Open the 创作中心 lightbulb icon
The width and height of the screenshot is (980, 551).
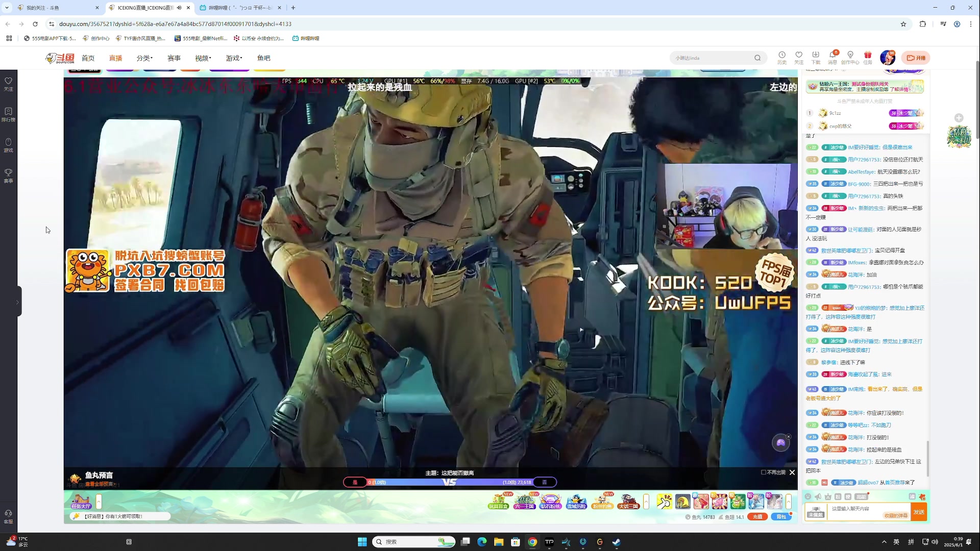pos(850,58)
